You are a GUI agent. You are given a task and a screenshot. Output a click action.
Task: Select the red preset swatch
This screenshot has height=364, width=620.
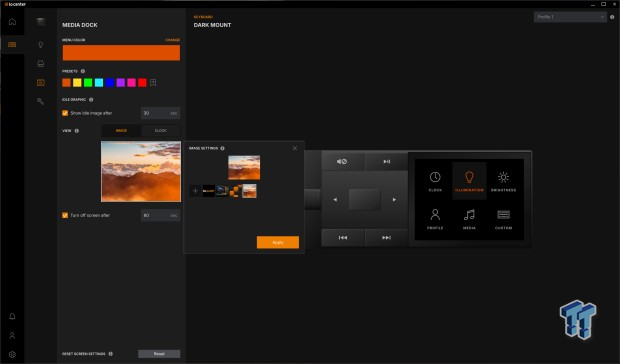[x=142, y=83]
